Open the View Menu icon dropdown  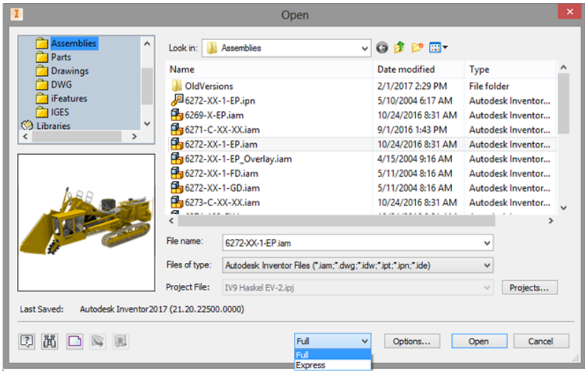[439, 48]
